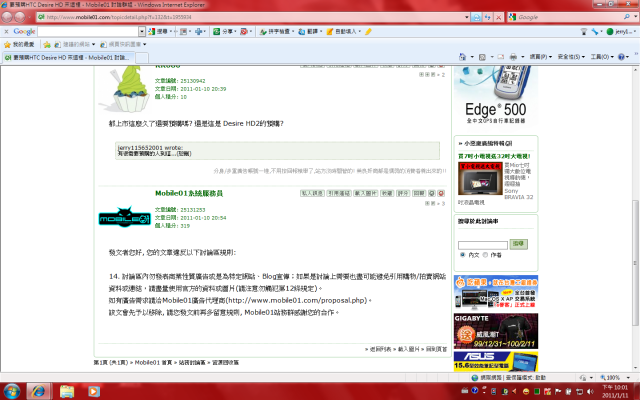Image resolution: width=640 pixels, height=400 pixels.
Task: Expand the Print button dropdown arrow
Action: click(x=522, y=57)
